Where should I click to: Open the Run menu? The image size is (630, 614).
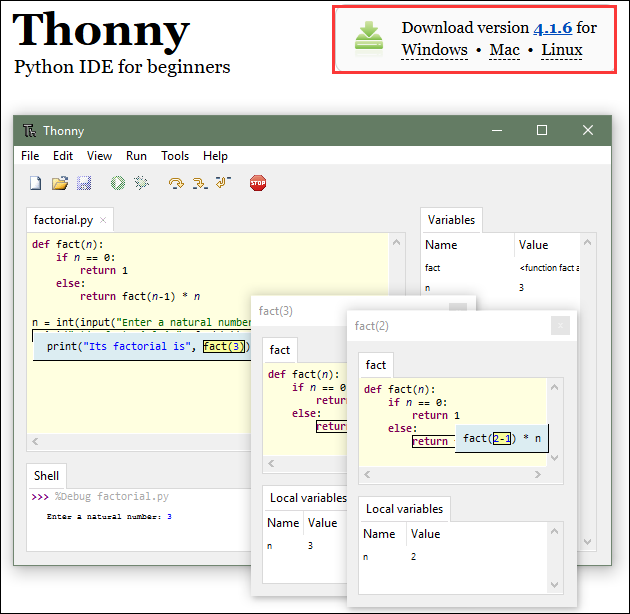coord(136,156)
